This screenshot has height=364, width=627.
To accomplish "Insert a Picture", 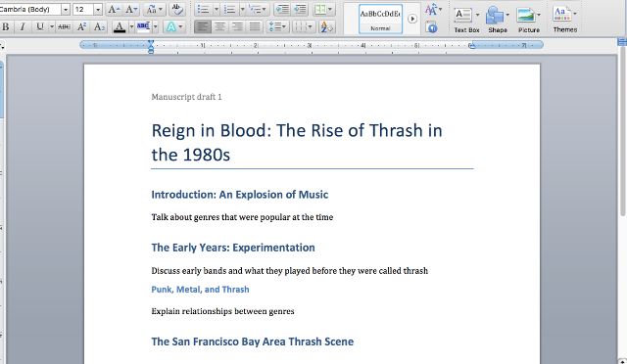I will (528, 20).
